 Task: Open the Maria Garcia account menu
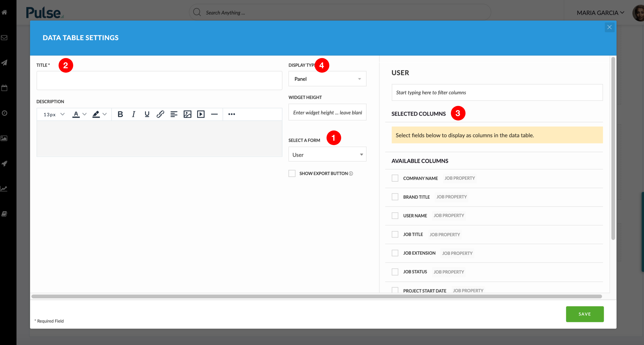coord(600,12)
